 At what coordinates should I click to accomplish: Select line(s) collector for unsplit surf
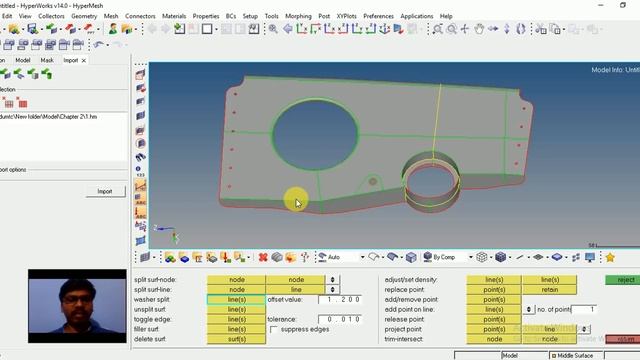click(236, 309)
